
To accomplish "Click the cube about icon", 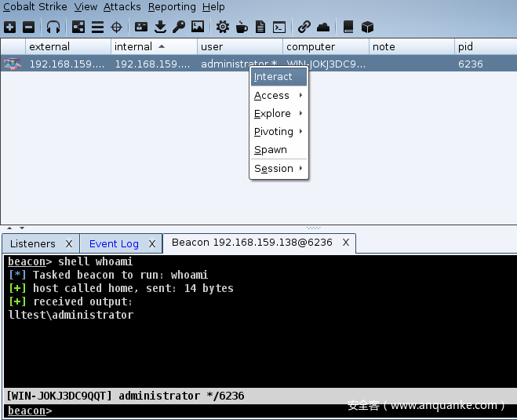I will pos(367,27).
